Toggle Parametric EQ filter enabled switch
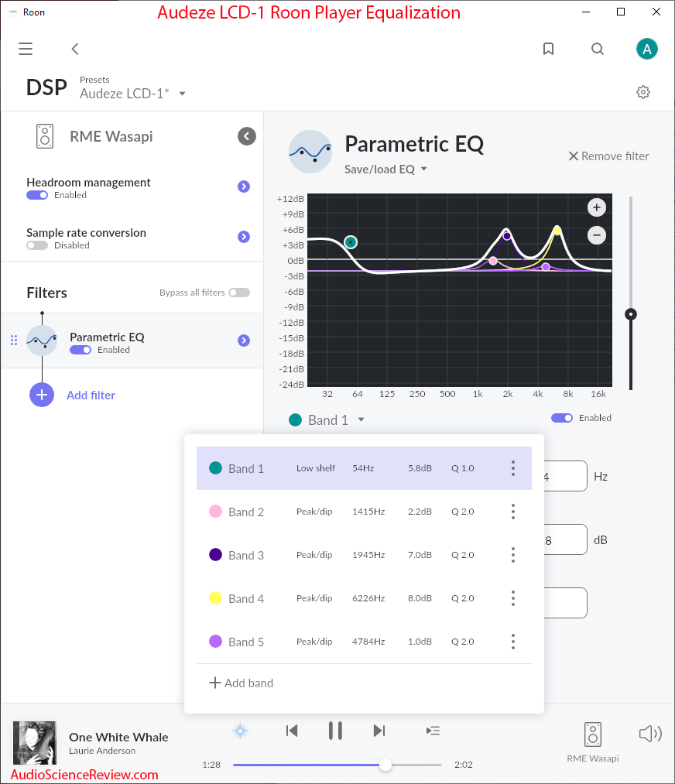The width and height of the screenshot is (675, 784). [81, 350]
